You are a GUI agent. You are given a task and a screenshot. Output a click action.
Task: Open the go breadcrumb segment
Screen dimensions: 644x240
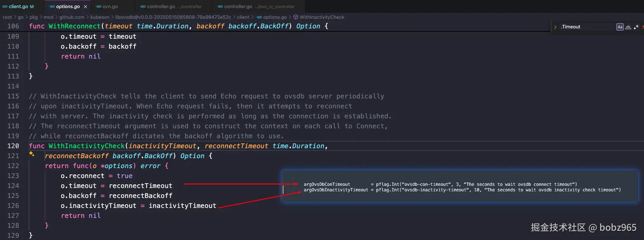pyautogui.click(x=21, y=17)
